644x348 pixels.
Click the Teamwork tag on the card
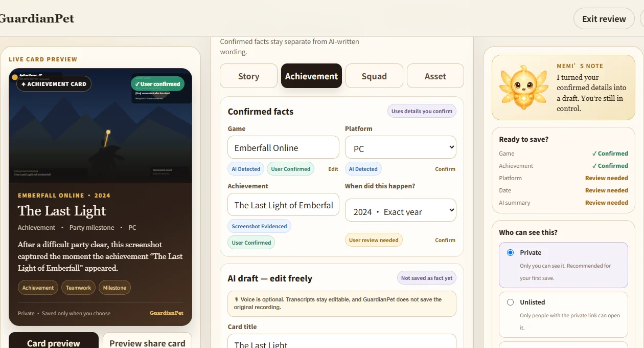pyautogui.click(x=78, y=288)
